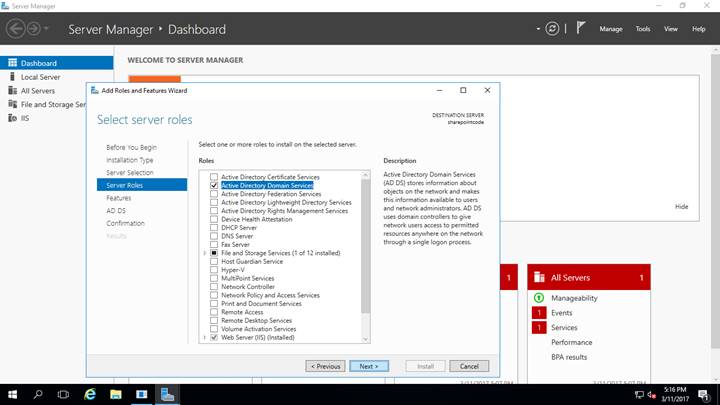
Task: Click the volume icon in system tray
Action: click(651, 394)
